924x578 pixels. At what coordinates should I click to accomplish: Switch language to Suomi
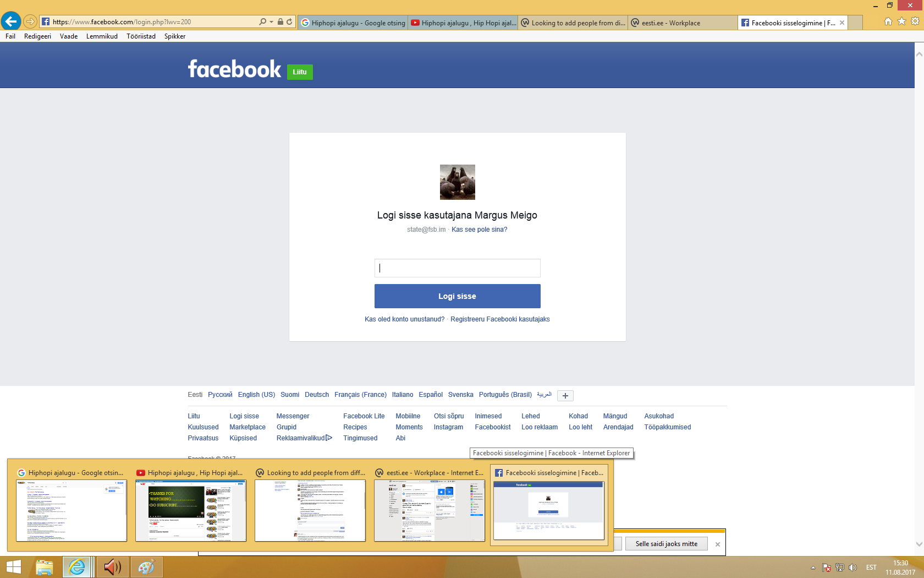(290, 395)
